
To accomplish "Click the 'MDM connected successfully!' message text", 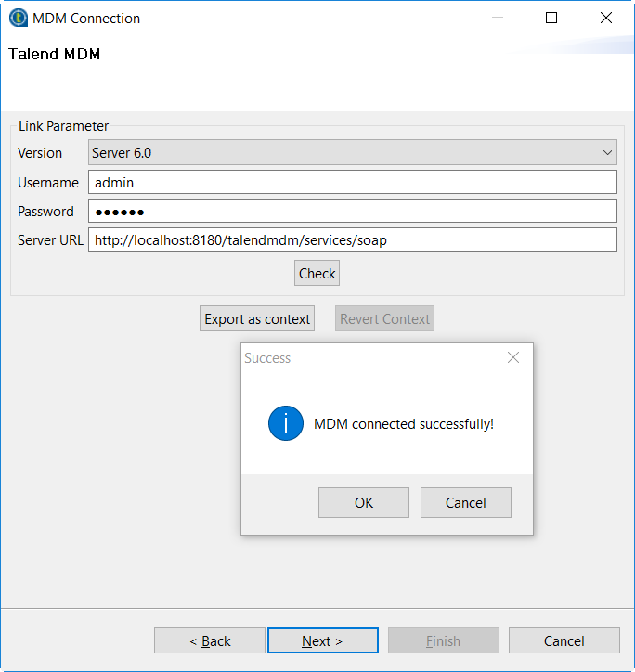I will (404, 424).
